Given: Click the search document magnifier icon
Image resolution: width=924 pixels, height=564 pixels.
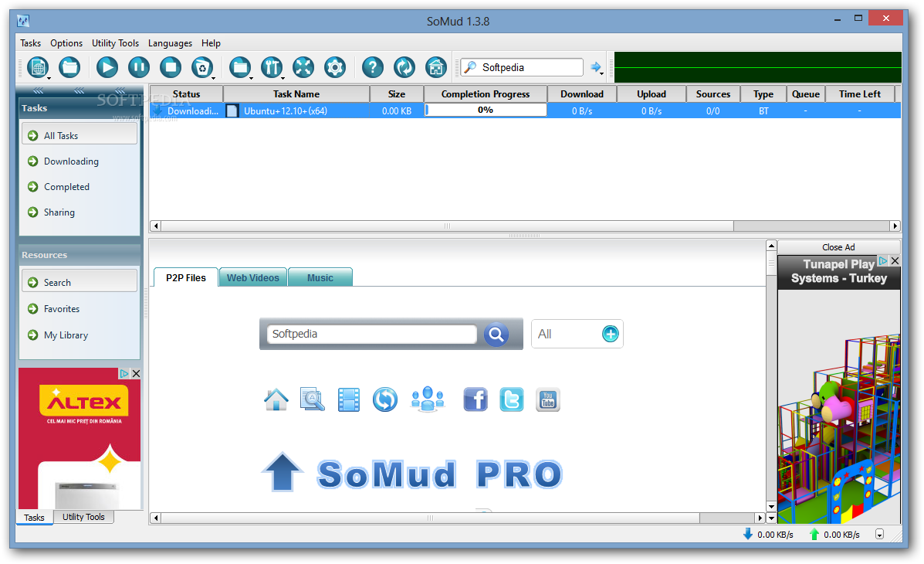Looking at the screenshot, I should (313, 399).
